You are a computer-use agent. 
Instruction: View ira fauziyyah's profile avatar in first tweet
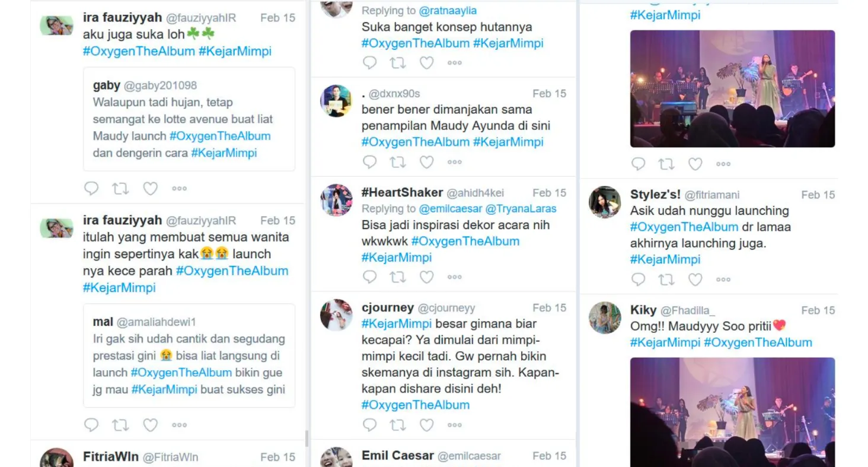click(x=56, y=26)
